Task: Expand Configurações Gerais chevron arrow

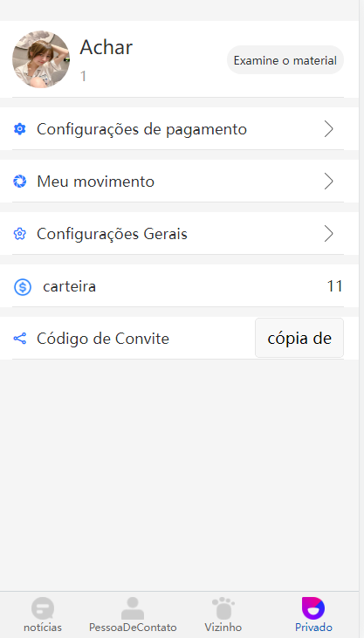Action: (328, 234)
